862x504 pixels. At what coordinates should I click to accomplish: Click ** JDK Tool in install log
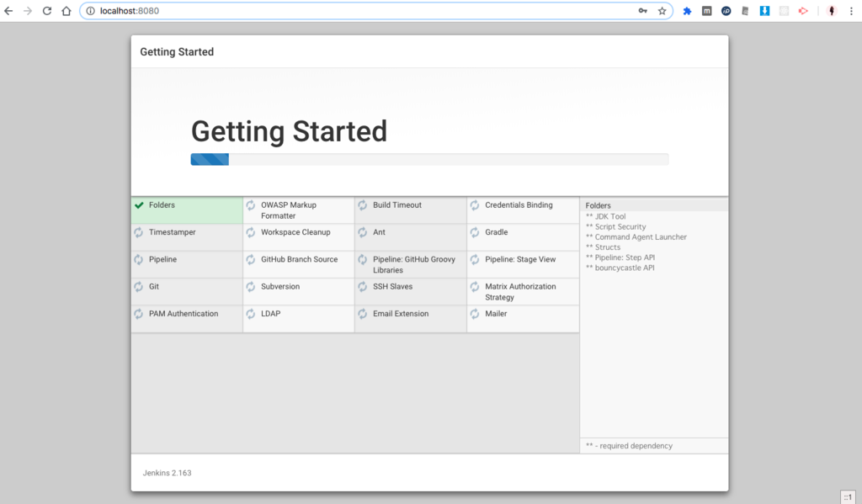coord(605,216)
